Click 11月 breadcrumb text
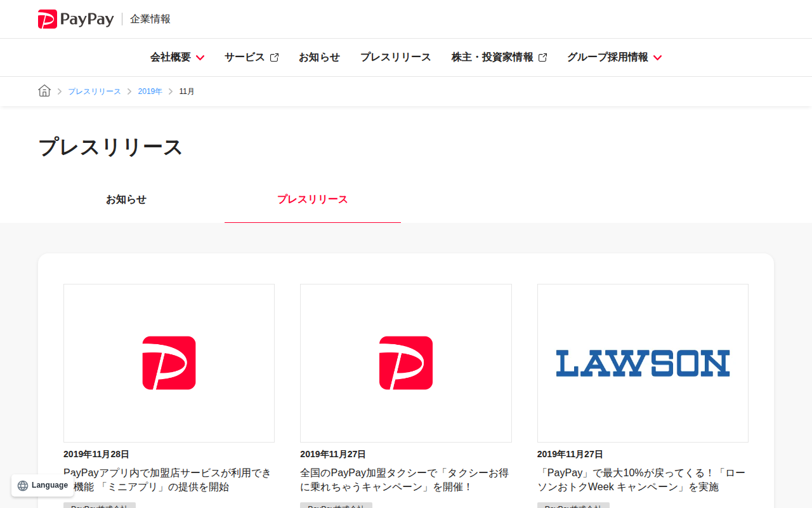 point(187,91)
